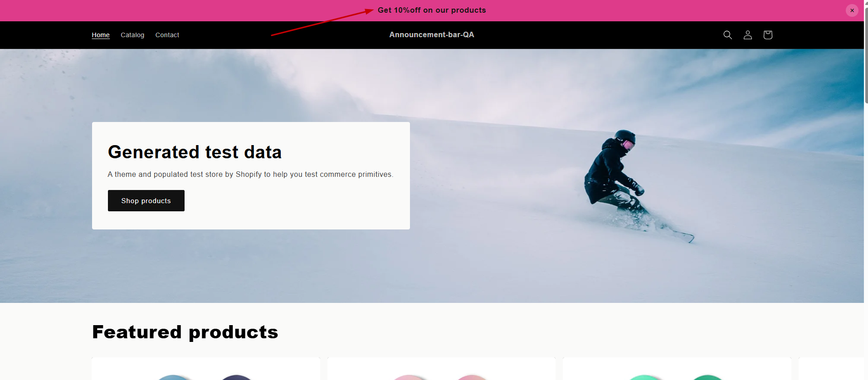Open product card with pink items
Viewport: 868px width, 380px height.
(x=441, y=369)
